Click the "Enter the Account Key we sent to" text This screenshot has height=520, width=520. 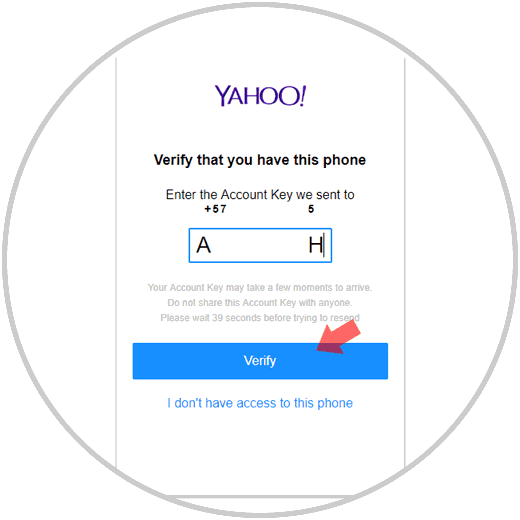tap(260, 195)
